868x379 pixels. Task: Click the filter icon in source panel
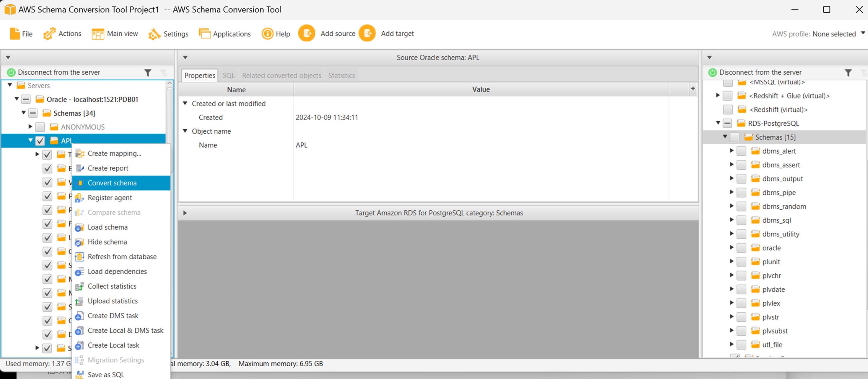[148, 72]
